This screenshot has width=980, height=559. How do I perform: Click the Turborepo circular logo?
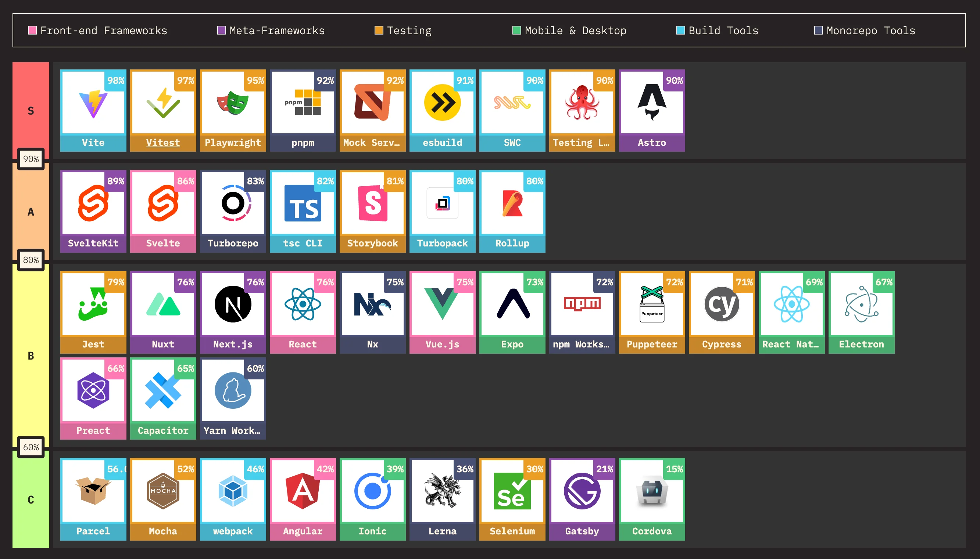tap(233, 203)
